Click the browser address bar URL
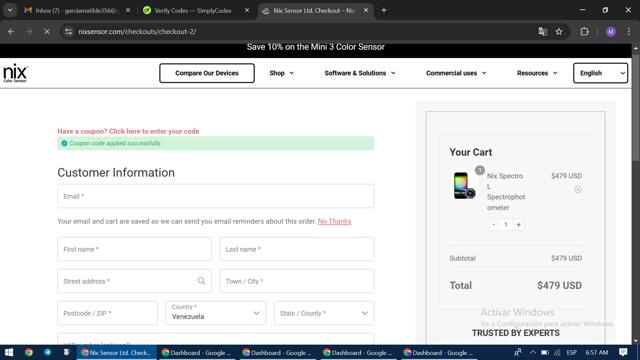640x360 pixels. tap(137, 31)
